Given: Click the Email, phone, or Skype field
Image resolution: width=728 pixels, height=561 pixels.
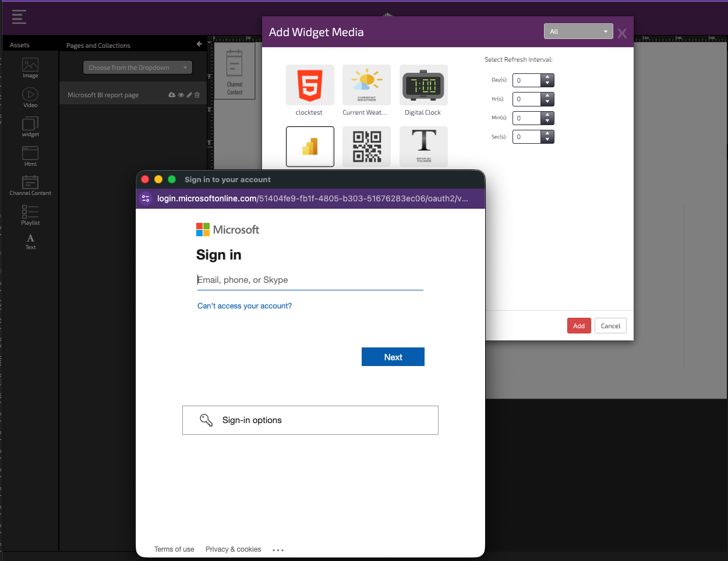Looking at the screenshot, I should (x=310, y=280).
